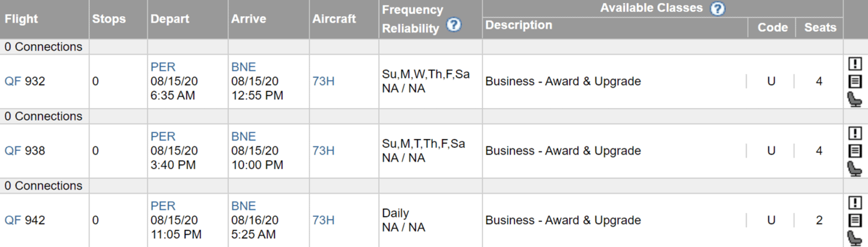Viewport: 868px width, 247px height.
Task: Open Available Classes help question mark
Action: (717, 8)
